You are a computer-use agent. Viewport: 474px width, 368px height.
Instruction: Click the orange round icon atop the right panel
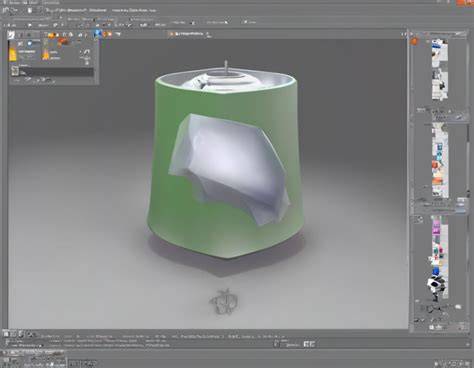(x=414, y=42)
